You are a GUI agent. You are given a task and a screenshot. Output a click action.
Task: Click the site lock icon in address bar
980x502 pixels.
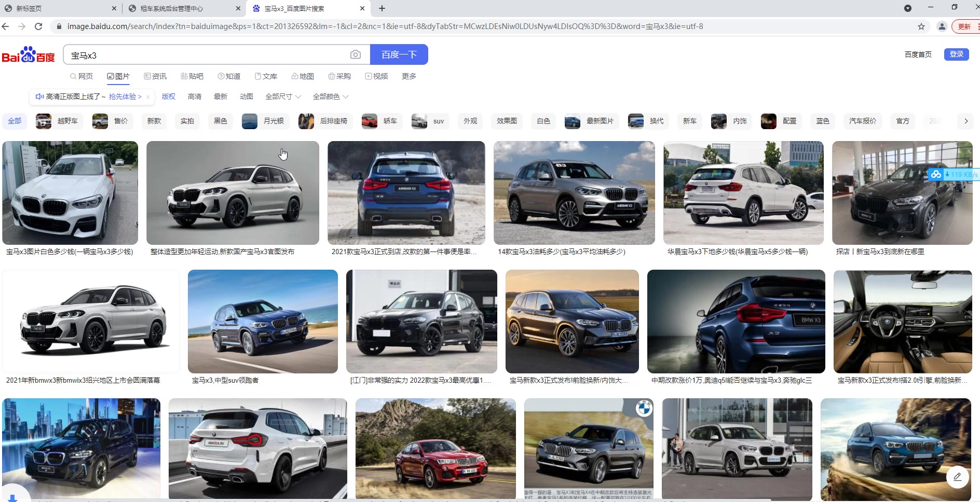point(59,26)
